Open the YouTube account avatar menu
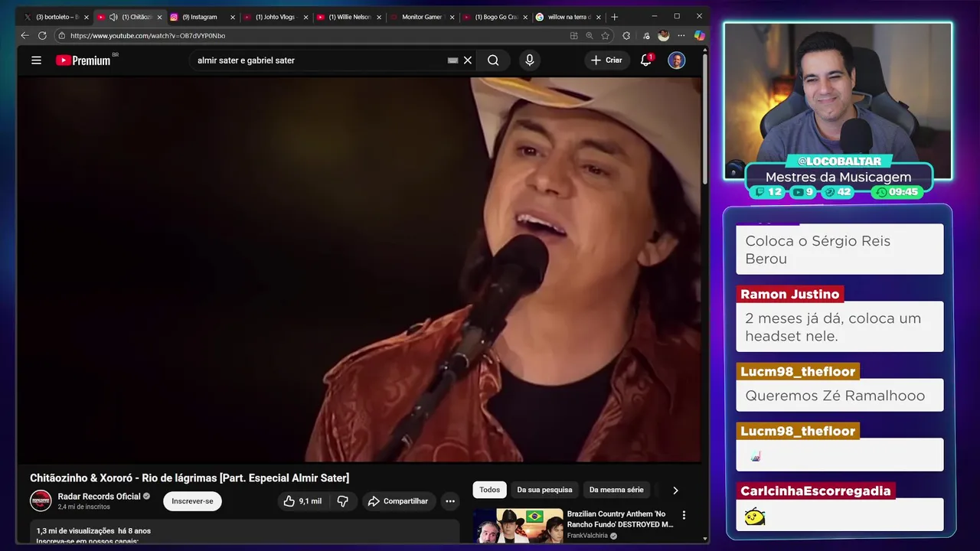Image resolution: width=980 pixels, height=551 pixels. (677, 60)
